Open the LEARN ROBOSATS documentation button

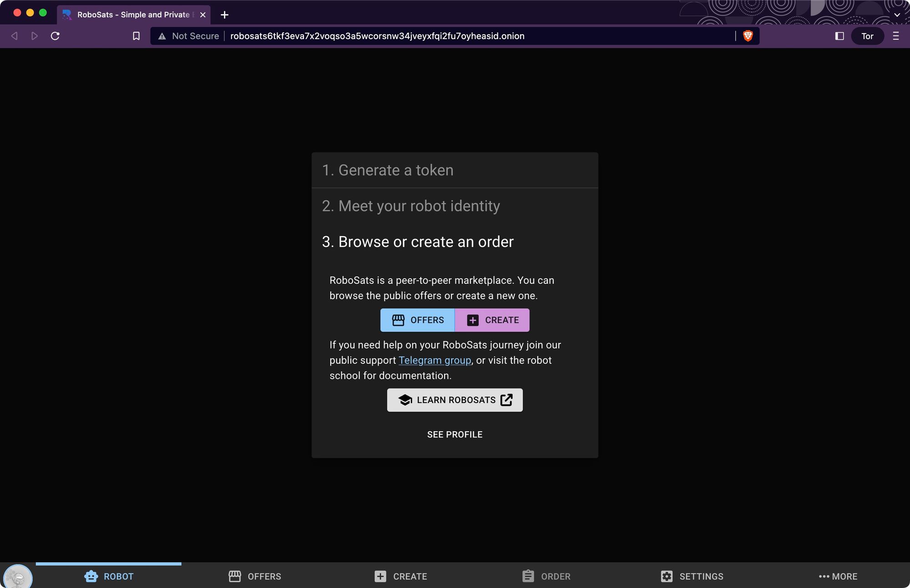tap(455, 400)
